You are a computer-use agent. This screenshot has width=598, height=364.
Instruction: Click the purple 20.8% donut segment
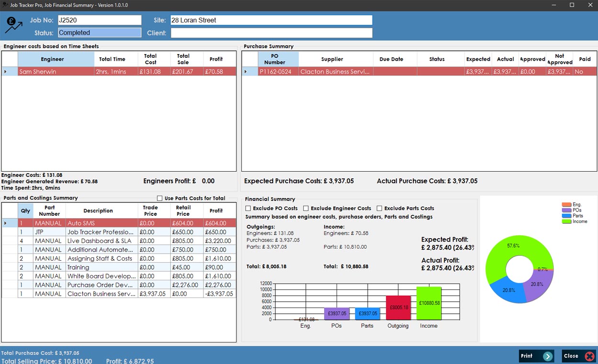pos(538,285)
